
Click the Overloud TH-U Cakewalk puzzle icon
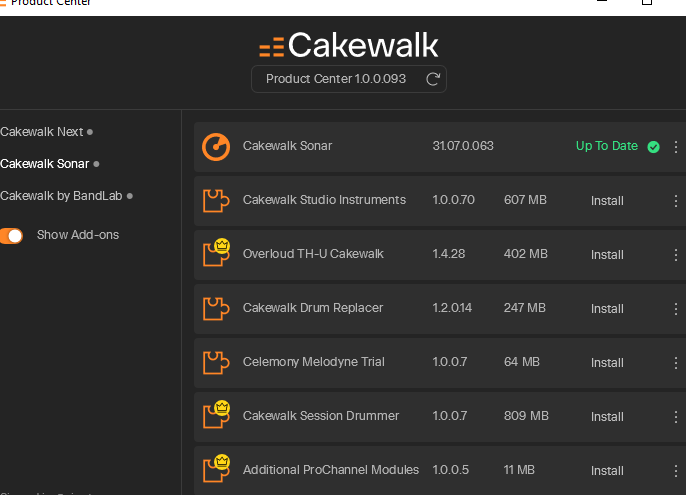(x=216, y=253)
